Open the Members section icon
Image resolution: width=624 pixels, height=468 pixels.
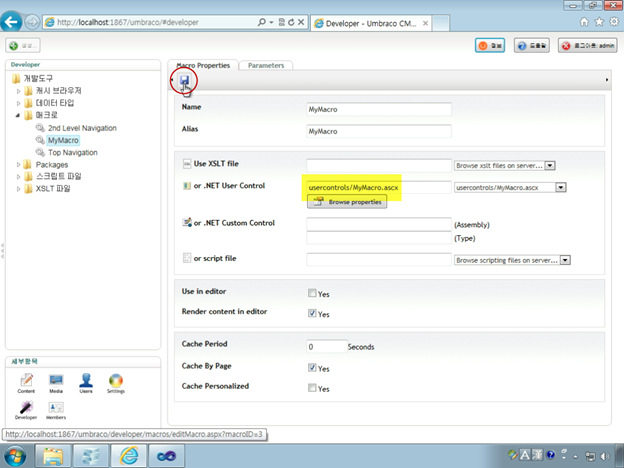pyautogui.click(x=56, y=410)
